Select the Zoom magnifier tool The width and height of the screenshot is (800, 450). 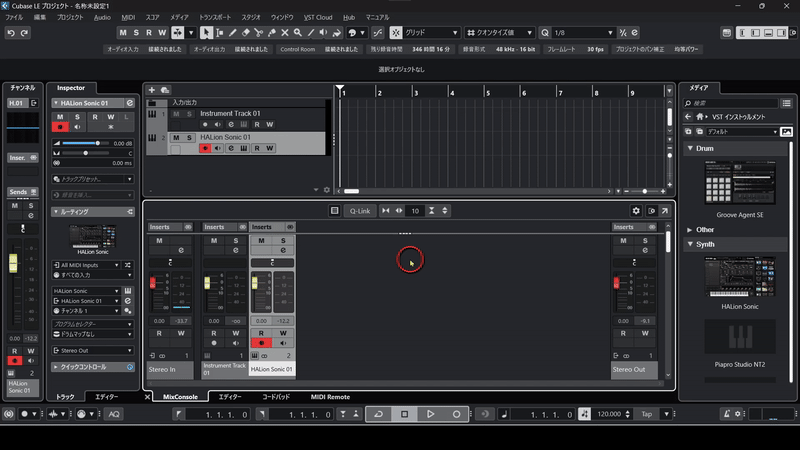coord(297,33)
